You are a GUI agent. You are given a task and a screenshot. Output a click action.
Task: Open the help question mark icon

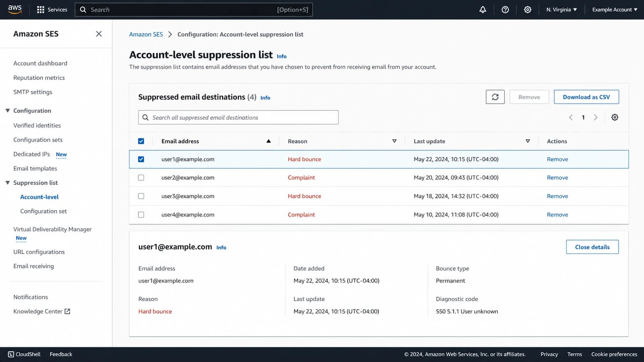click(505, 10)
